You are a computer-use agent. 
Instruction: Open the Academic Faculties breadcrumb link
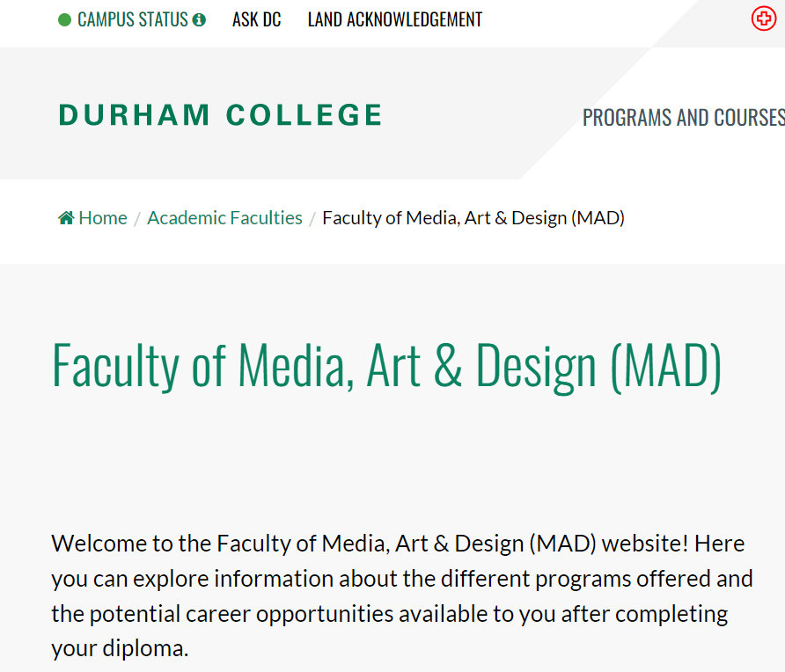click(x=224, y=216)
